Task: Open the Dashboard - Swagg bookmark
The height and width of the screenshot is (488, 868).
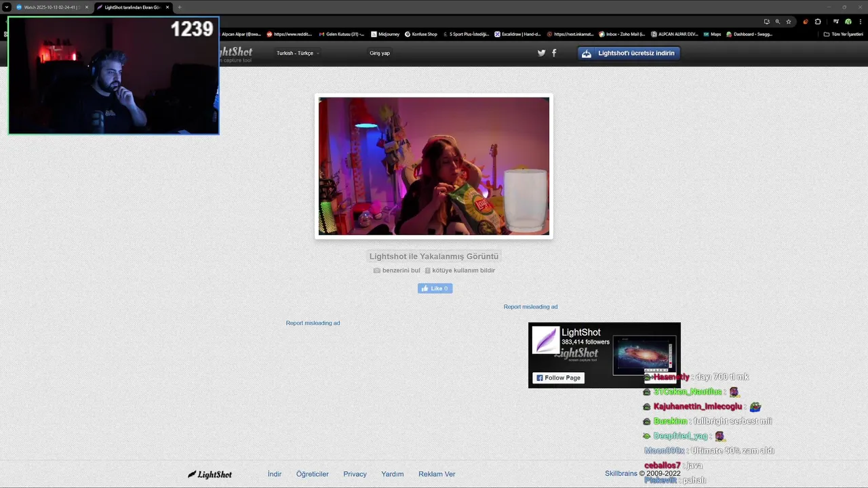Action: click(749, 34)
